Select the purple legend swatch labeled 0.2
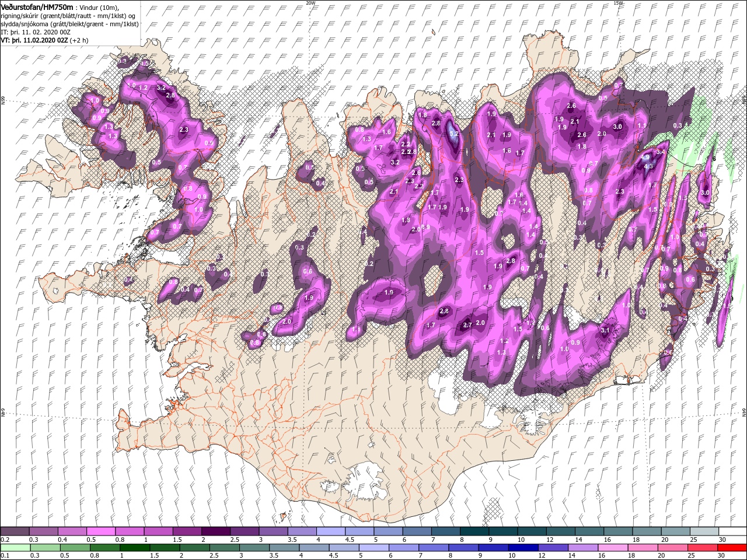 pos(15,531)
